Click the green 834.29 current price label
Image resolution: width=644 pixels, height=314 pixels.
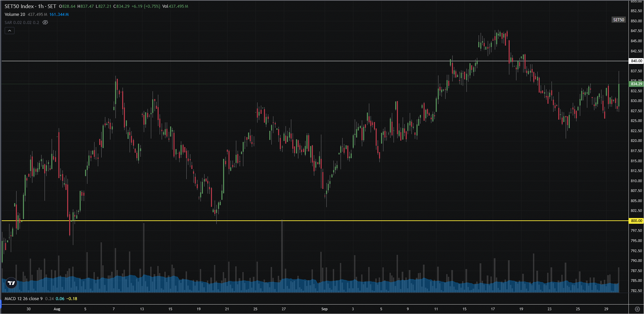click(x=636, y=84)
